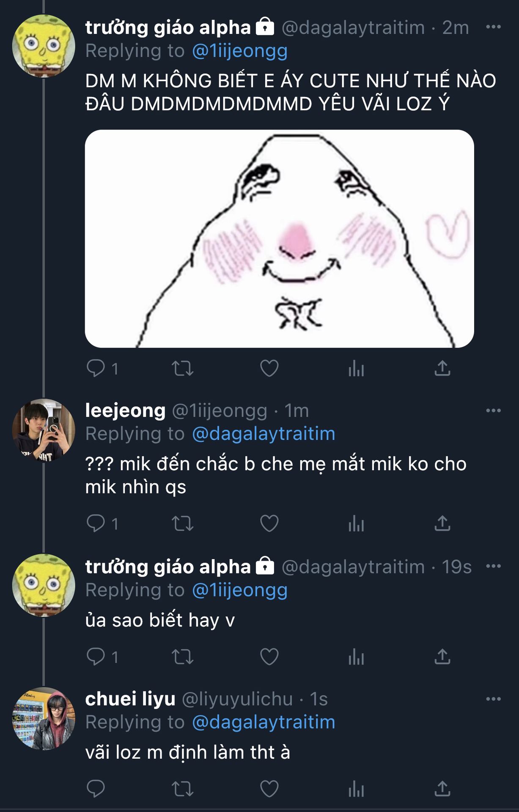
Task: Open more options for the first tweet
Action: point(493,27)
